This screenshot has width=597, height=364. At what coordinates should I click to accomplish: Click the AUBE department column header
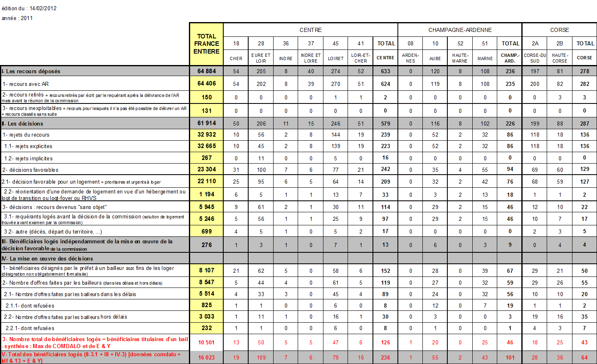(435, 58)
